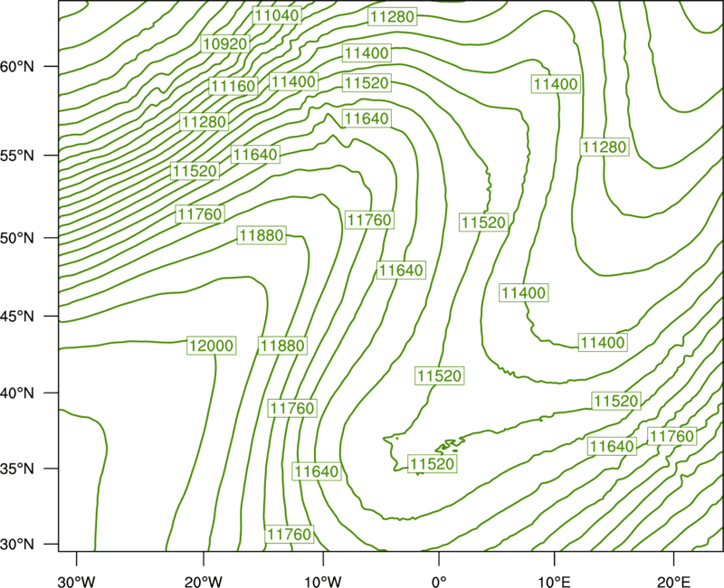Viewport: 724px width, 588px height.
Task: Select the 50°N latitude axis label
Action: 17,238
